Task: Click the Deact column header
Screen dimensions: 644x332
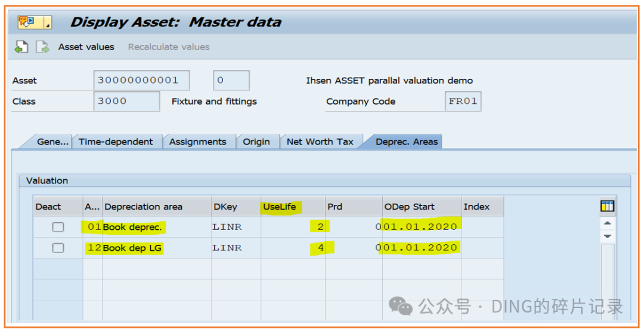Action: [58, 207]
